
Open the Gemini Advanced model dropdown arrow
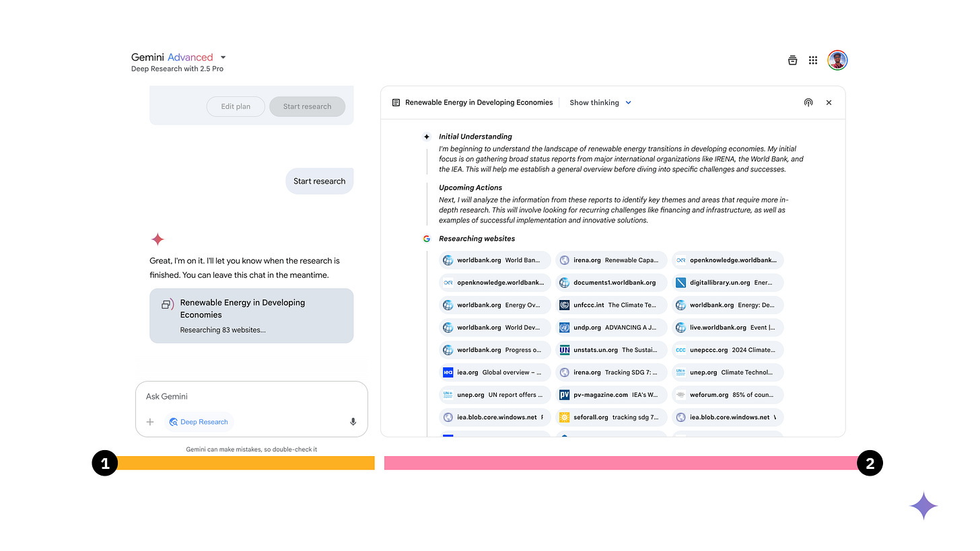223,58
